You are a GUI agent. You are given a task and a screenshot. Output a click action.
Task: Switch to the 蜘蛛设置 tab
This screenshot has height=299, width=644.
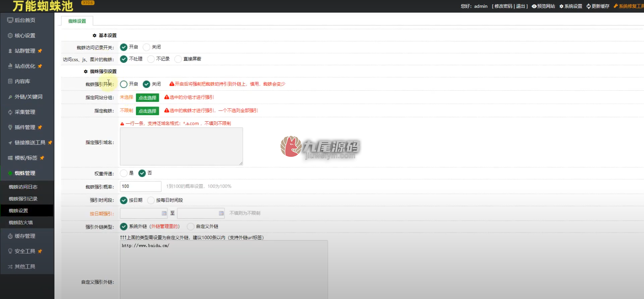click(77, 21)
